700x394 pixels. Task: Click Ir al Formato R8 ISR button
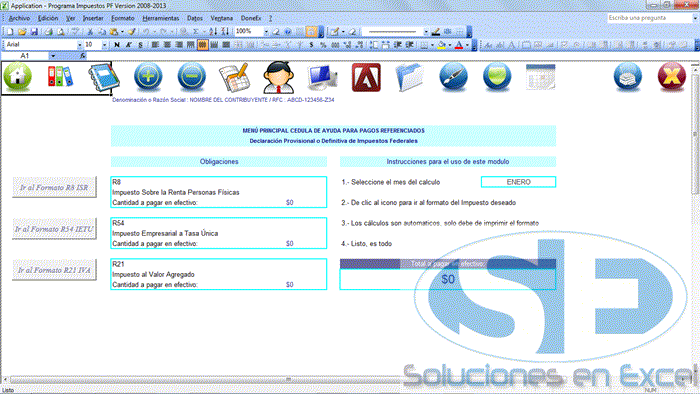[x=54, y=187]
